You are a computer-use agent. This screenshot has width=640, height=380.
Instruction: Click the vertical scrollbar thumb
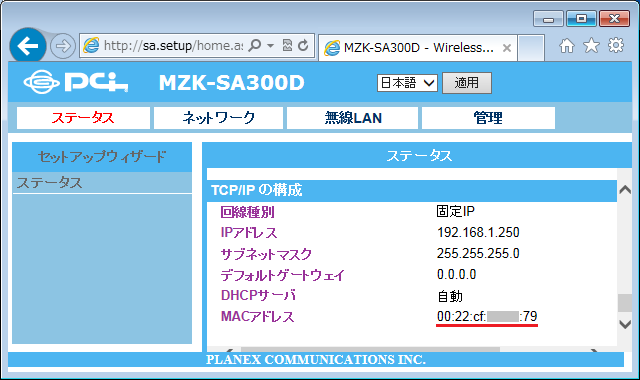(625, 303)
